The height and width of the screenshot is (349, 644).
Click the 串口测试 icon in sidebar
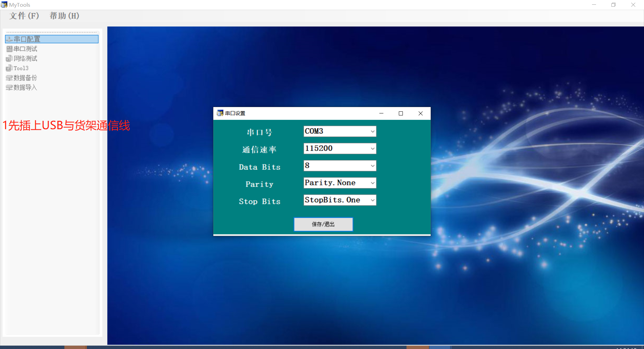(x=9, y=49)
